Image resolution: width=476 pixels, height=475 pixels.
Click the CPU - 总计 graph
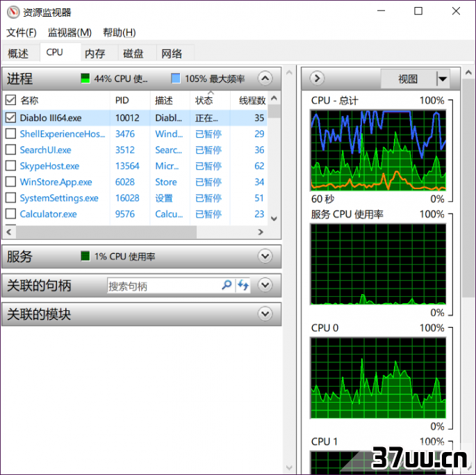(378, 150)
